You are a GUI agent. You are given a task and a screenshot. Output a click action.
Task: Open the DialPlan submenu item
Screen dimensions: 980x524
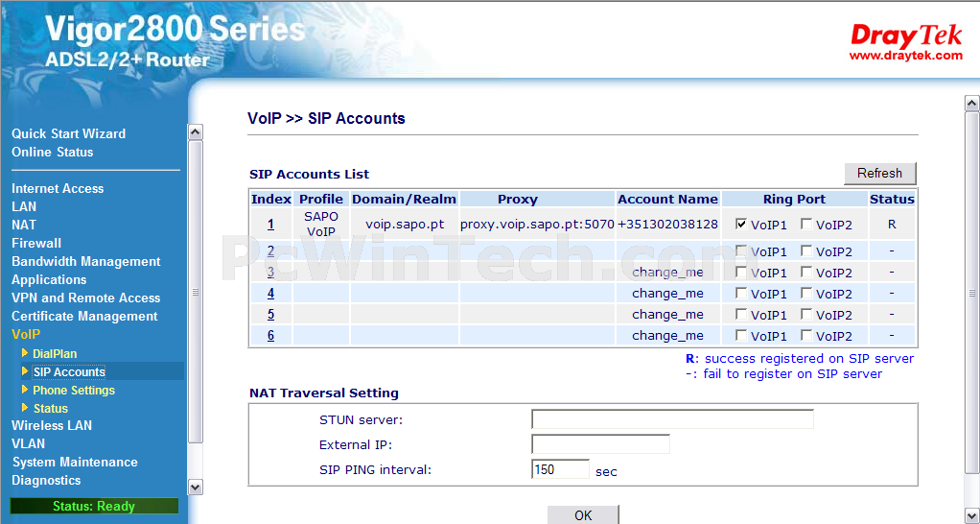pos(55,353)
